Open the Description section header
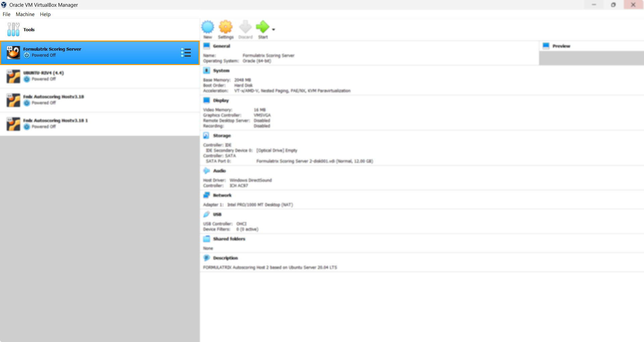The image size is (644, 342). 225,258
